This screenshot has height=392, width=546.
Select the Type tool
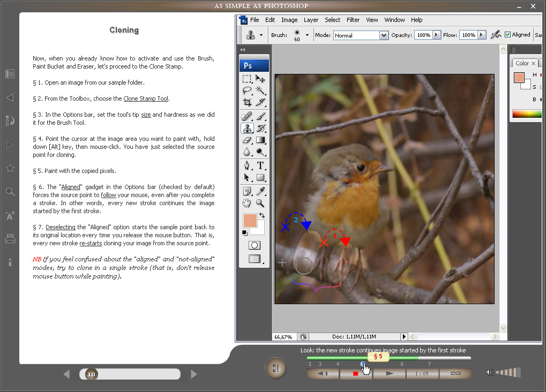[x=260, y=165]
